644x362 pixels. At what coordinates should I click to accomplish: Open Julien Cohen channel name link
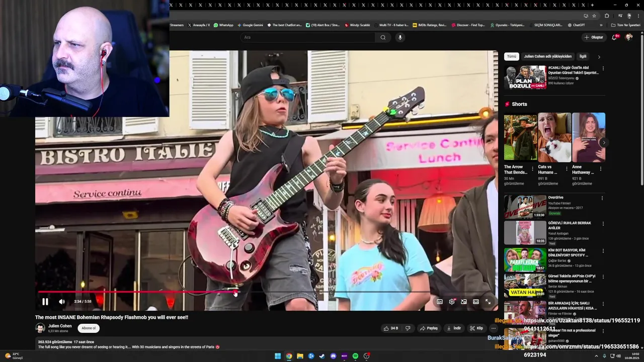point(60,326)
